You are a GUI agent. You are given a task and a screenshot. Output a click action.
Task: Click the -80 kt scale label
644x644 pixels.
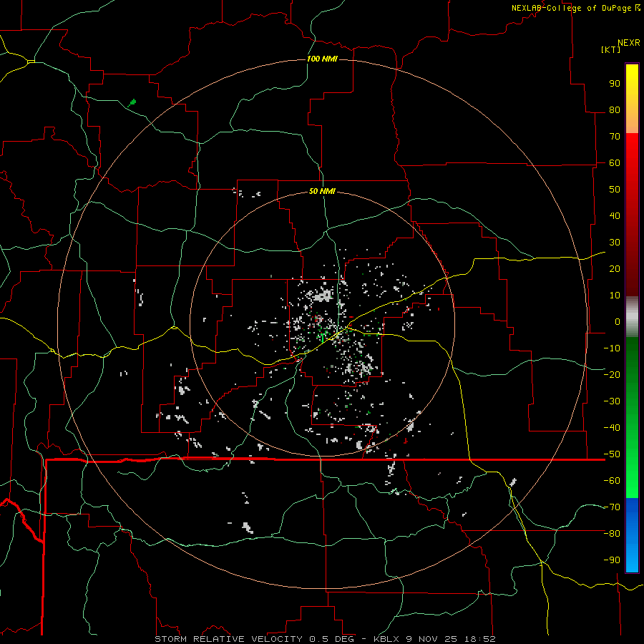612,534
